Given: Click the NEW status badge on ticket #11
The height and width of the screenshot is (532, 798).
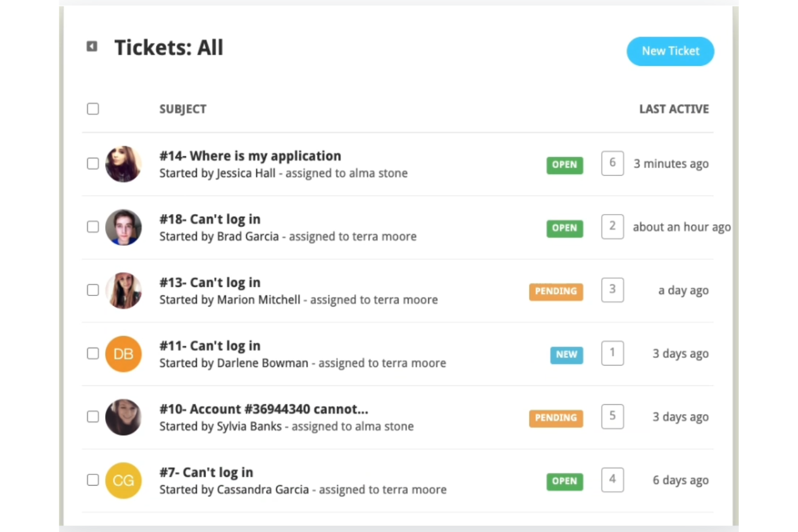Looking at the screenshot, I should point(566,355).
